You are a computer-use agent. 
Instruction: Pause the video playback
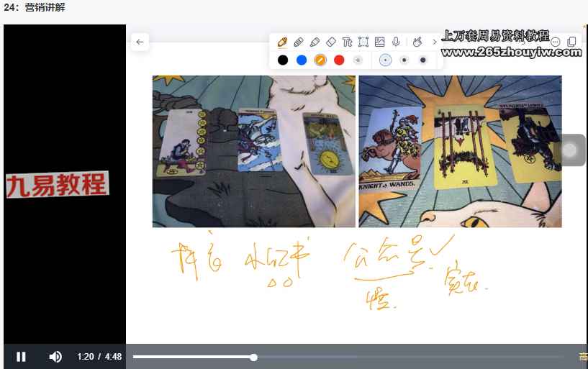click(22, 357)
